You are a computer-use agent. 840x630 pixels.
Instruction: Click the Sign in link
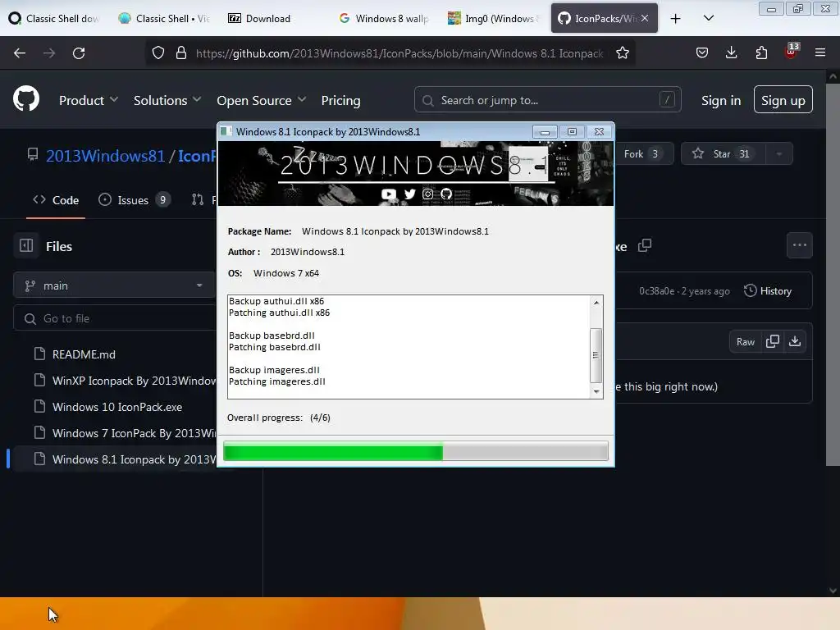(x=721, y=100)
